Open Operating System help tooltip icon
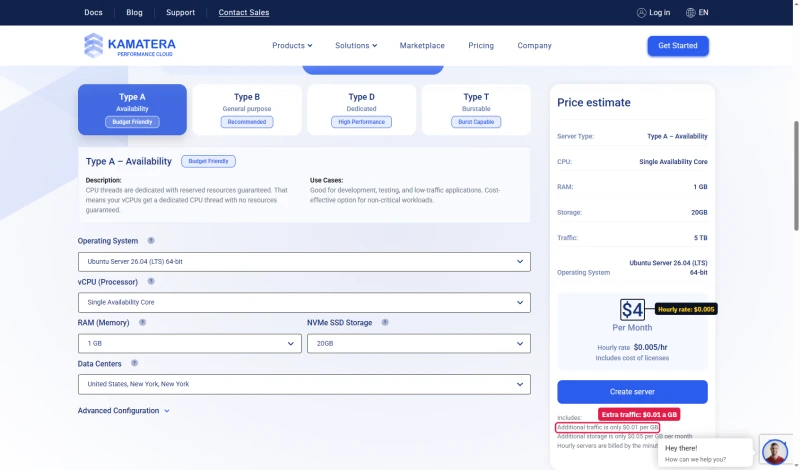 coord(151,240)
